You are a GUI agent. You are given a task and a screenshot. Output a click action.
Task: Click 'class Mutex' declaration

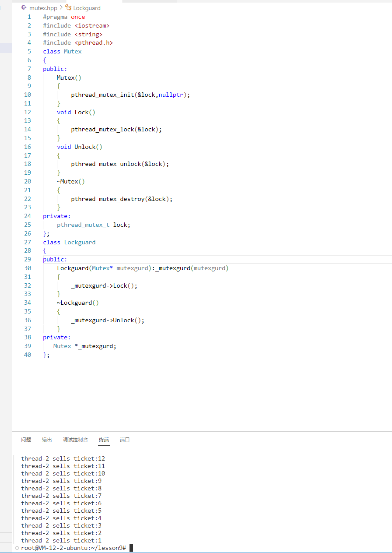[x=62, y=51]
